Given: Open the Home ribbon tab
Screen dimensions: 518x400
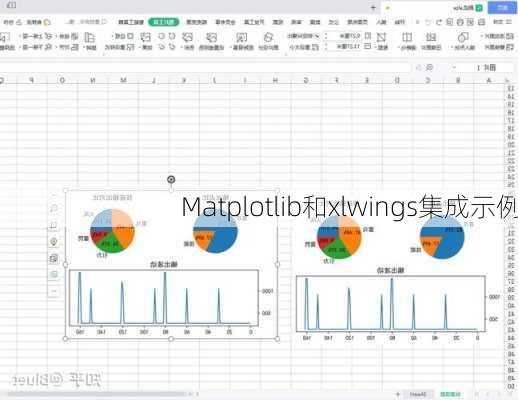Looking at the screenshot, I should click(x=399, y=22).
